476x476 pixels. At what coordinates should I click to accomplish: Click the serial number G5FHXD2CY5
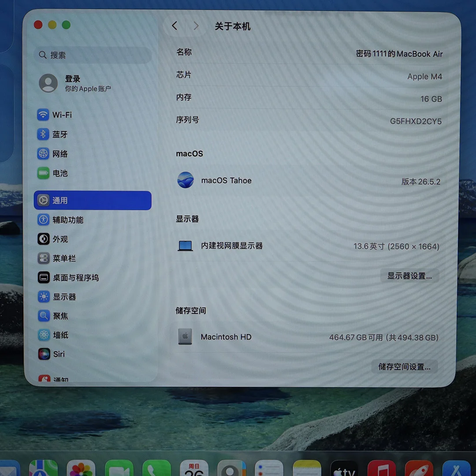[416, 121]
